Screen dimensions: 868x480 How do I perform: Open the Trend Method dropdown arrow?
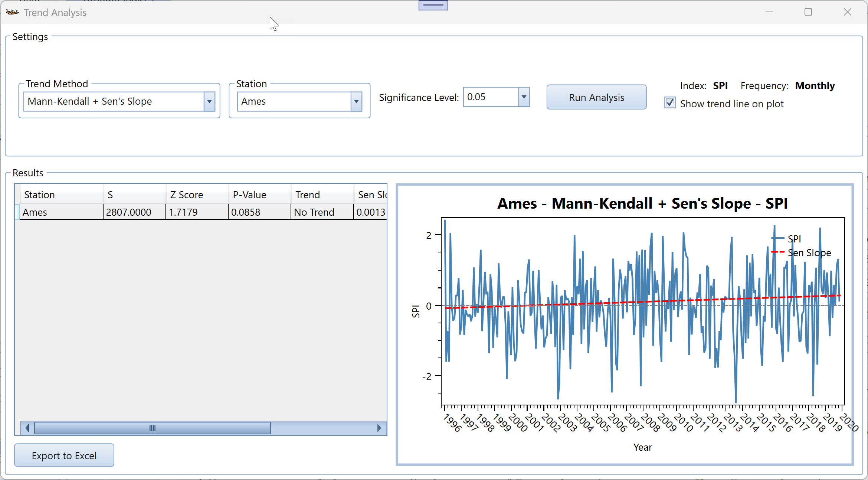(209, 101)
